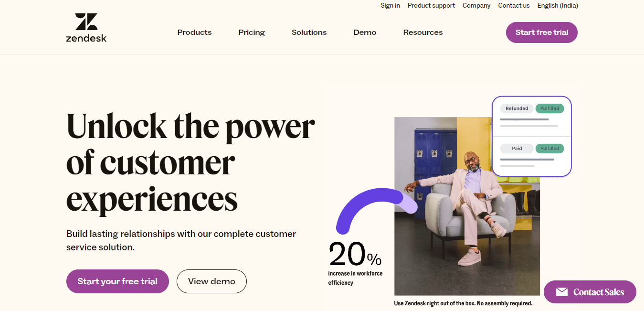Open the Pricing menu item
Screen dimensions: 644x311
point(252,32)
